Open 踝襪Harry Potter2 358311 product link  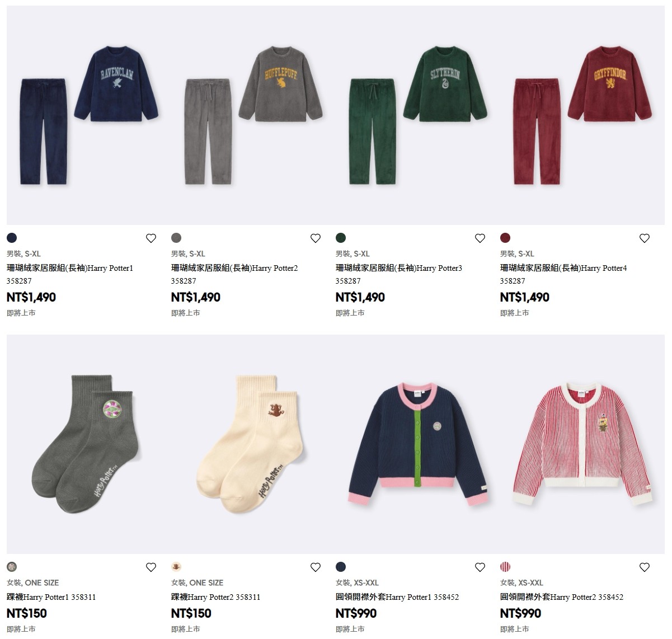point(216,597)
